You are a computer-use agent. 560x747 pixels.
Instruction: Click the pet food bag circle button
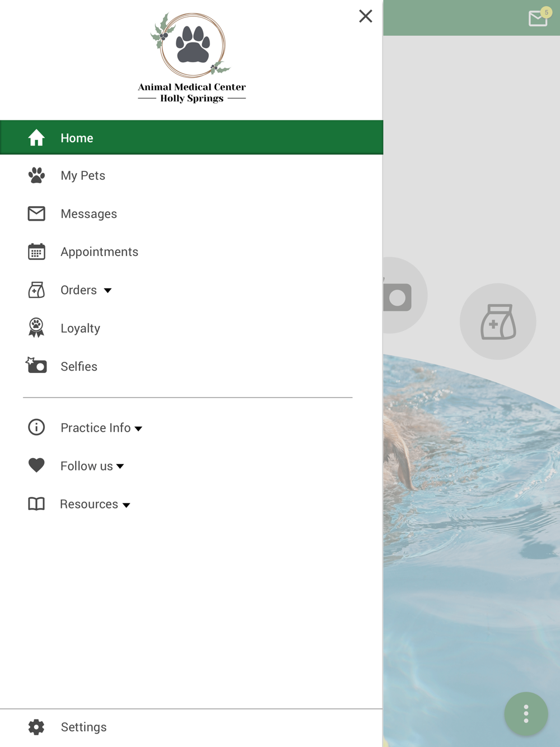click(x=498, y=321)
